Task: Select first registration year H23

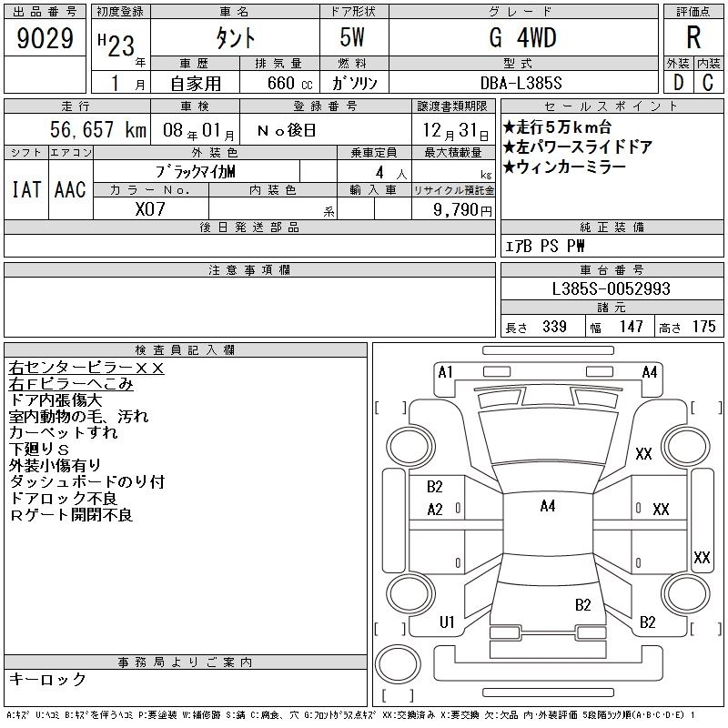Action: (x=116, y=45)
